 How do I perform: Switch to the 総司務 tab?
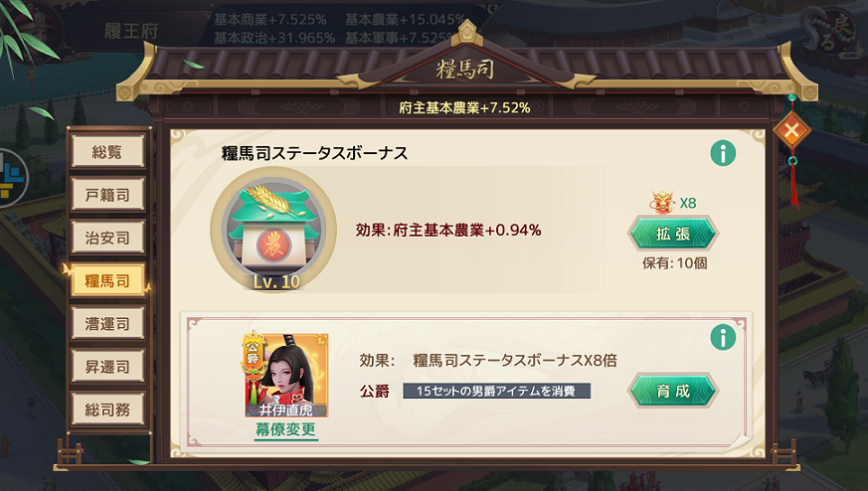(107, 409)
